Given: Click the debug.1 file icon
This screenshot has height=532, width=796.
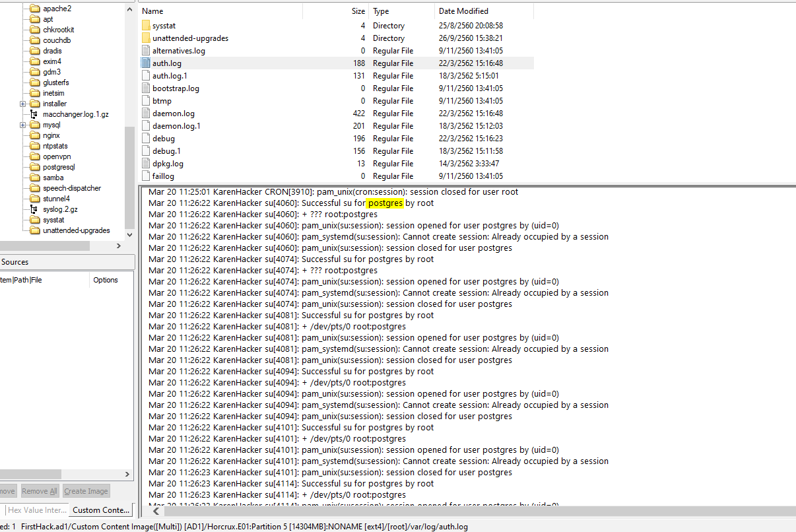Looking at the screenshot, I should click(x=147, y=150).
